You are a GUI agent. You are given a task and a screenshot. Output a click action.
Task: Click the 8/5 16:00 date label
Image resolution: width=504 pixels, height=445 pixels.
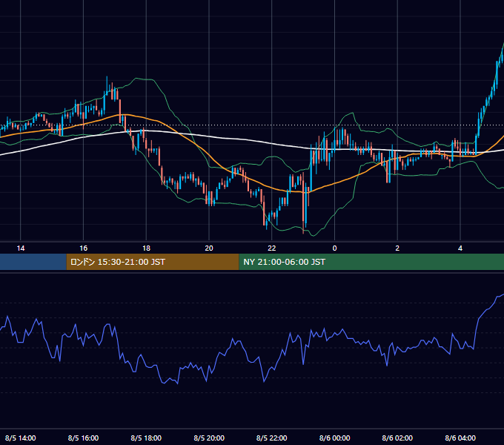point(83,438)
